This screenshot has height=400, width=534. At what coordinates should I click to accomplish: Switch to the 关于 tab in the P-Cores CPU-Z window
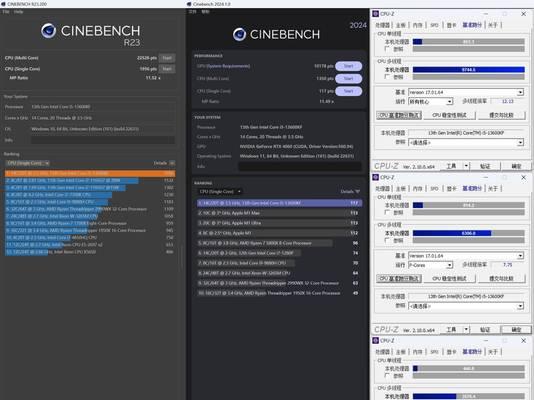(493, 189)
